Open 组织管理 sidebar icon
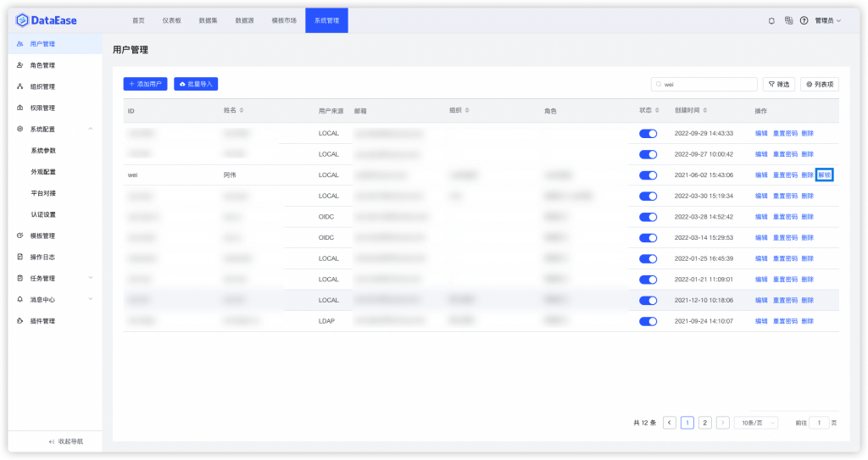The height and width of the screenshot is (460, 868). 20,86
